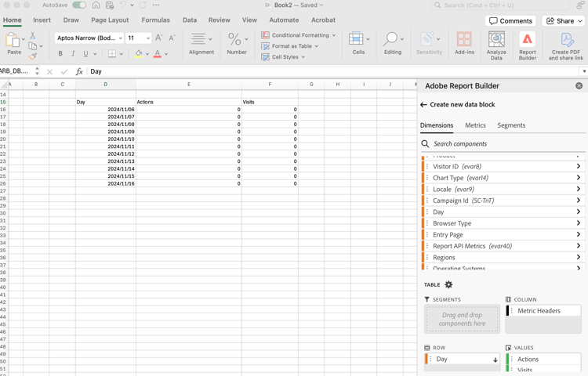Select the Actions header cell
588x376 pixels.
tap(189, 102)
